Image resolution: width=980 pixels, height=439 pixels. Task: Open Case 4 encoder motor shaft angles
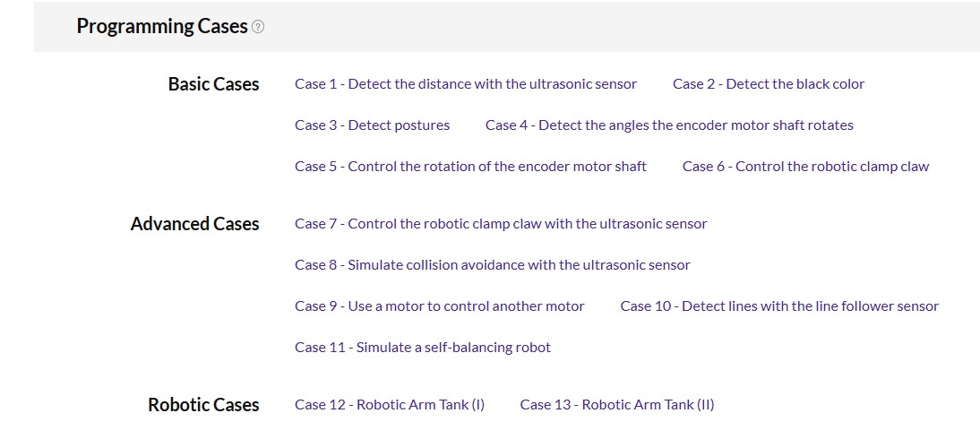(x=669, y=125)
